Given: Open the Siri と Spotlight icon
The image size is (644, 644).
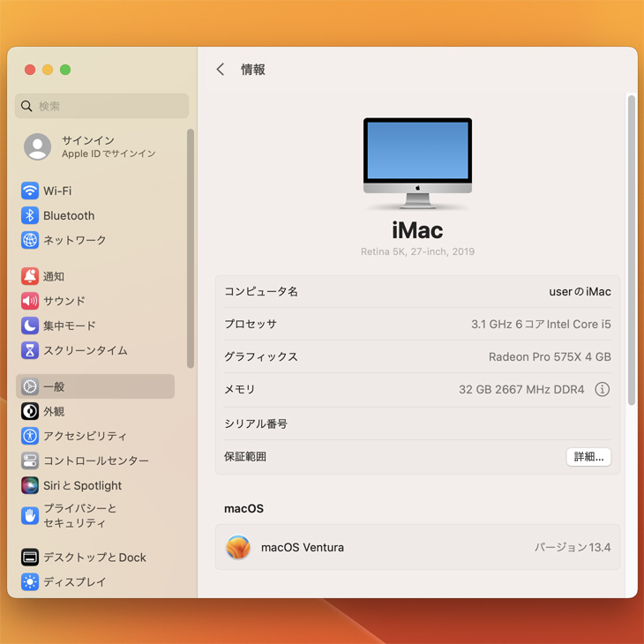Looking at the screenshot, I should point(30,485).
